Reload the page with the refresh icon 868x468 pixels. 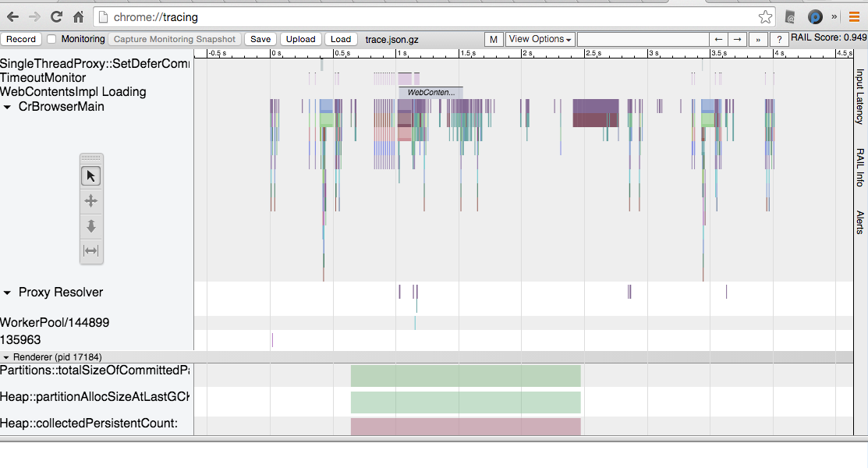56,16
